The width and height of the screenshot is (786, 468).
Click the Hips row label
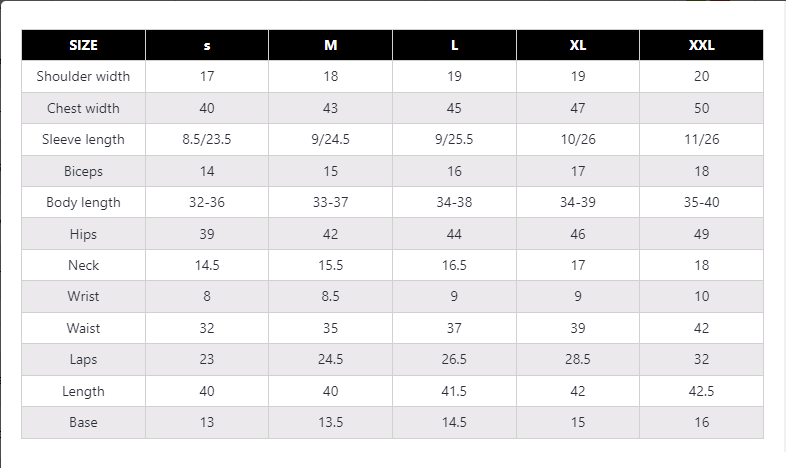[x=83, y=234]
